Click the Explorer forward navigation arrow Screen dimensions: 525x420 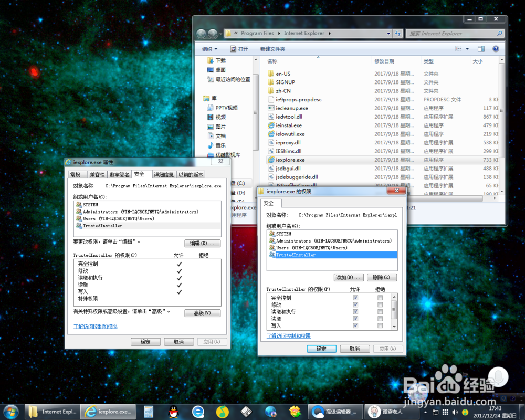tap(213, 34)
